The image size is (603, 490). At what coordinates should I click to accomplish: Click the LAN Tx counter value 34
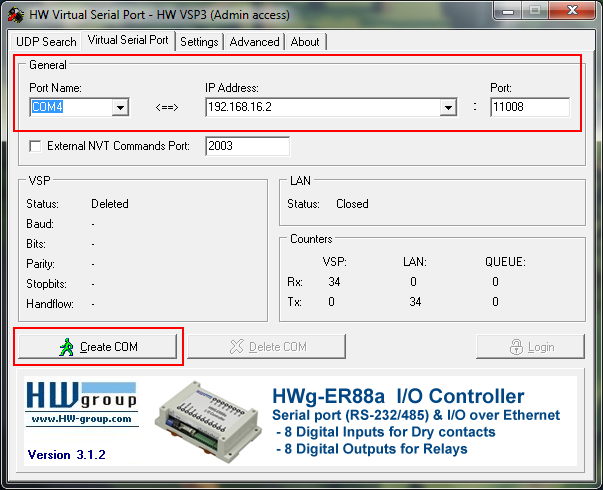(x=415, y=302)
